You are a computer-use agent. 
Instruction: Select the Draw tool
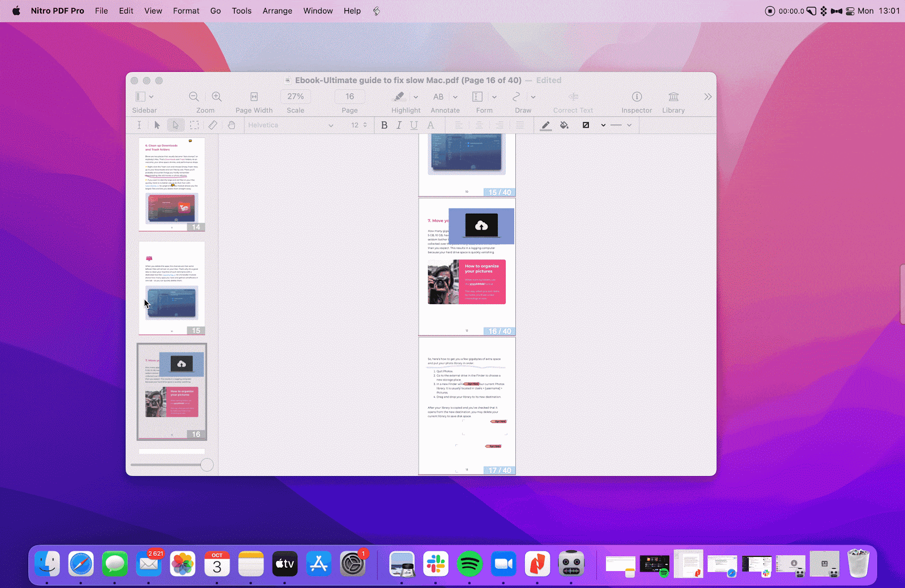coord(516,97)
